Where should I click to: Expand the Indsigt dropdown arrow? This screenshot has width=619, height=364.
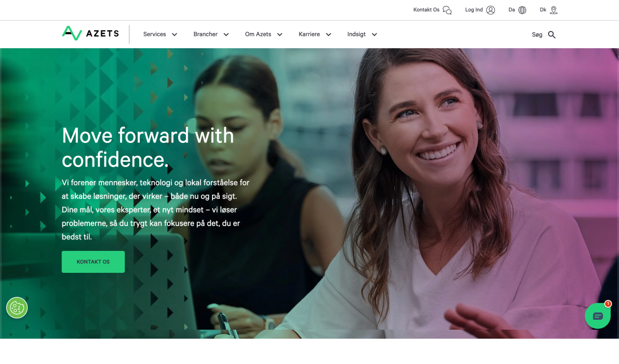[374, 34]
